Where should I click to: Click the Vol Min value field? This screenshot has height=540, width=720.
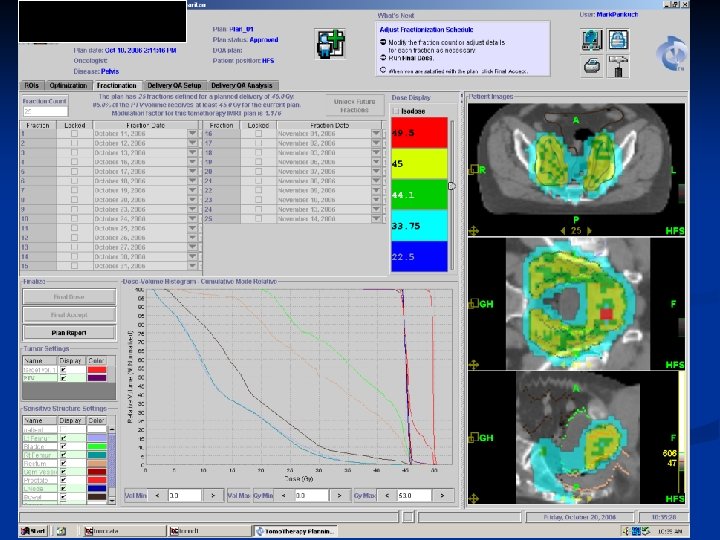pyautogui.click(x=185, y=495)
